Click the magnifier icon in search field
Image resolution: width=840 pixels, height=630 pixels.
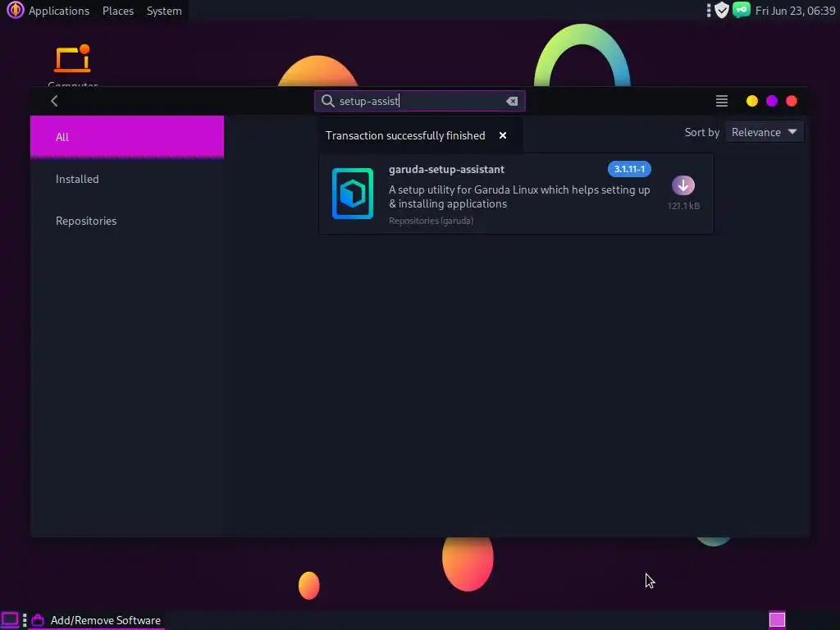tap(328, 101)
